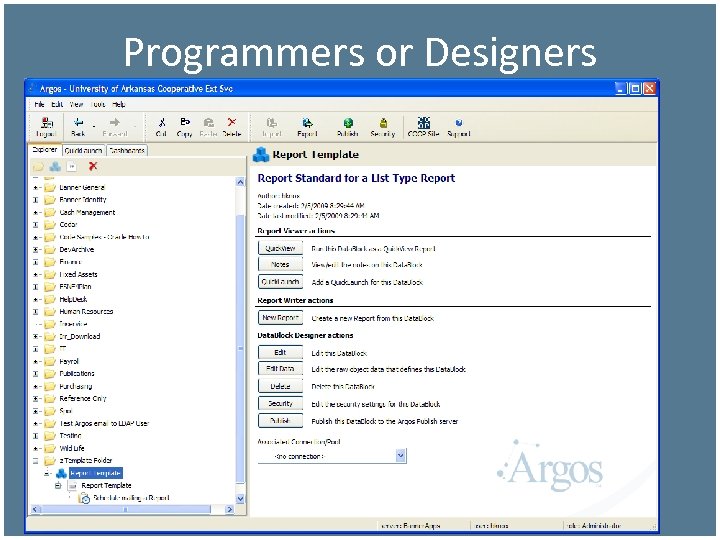The image size is (720, 540).
Task: Click the green Publish toolbar icon
Action: 348,123
